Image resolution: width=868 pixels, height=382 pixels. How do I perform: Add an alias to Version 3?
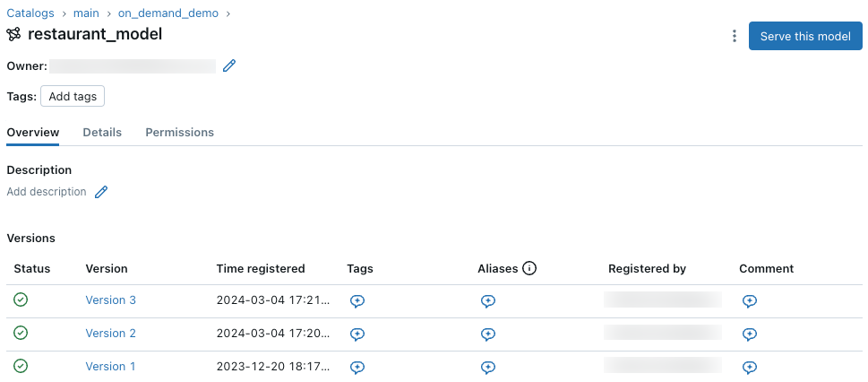(x=488, y=301)
